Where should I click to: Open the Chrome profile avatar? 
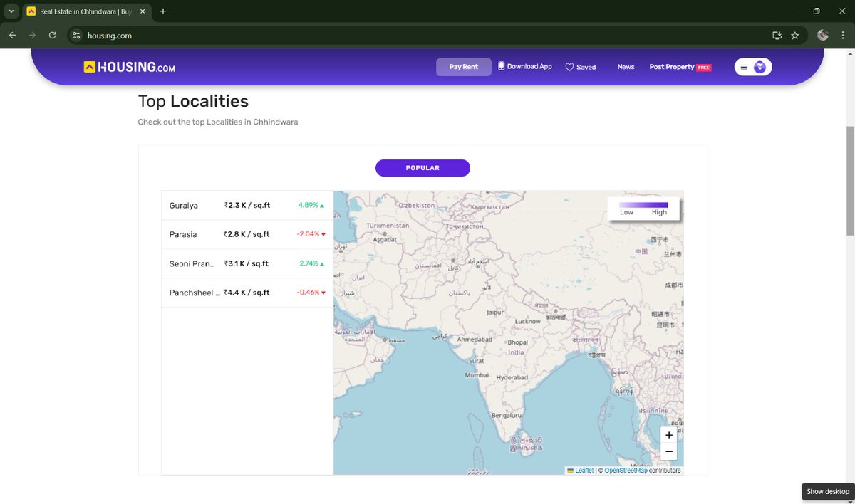[822, 35]
